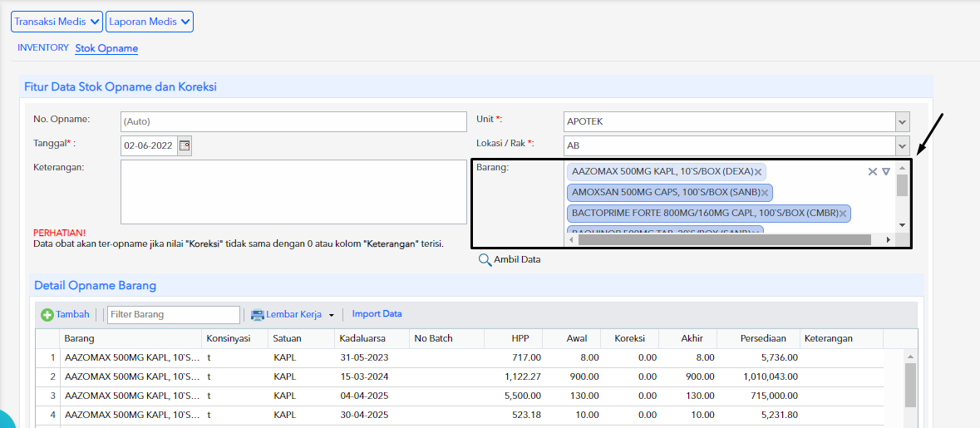Click the detail table vertical scroll up arrow

(911, 357)
